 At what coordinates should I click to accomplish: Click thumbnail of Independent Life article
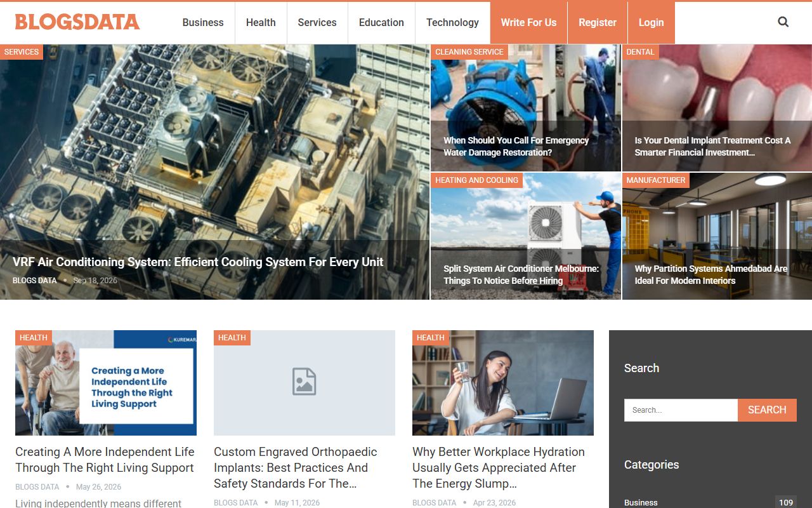click(106, 383)
